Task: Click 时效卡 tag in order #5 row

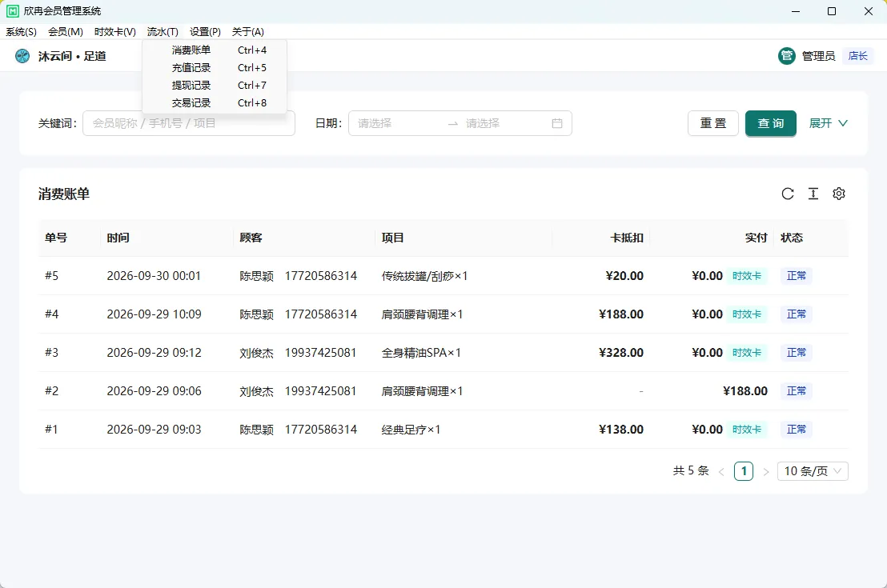Action: point(747,276)
